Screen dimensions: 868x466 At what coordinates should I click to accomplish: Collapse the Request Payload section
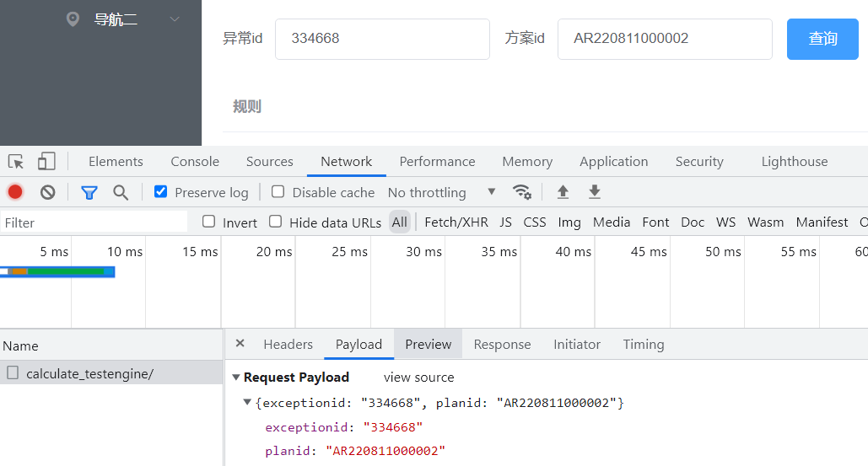tap(236, 378)
